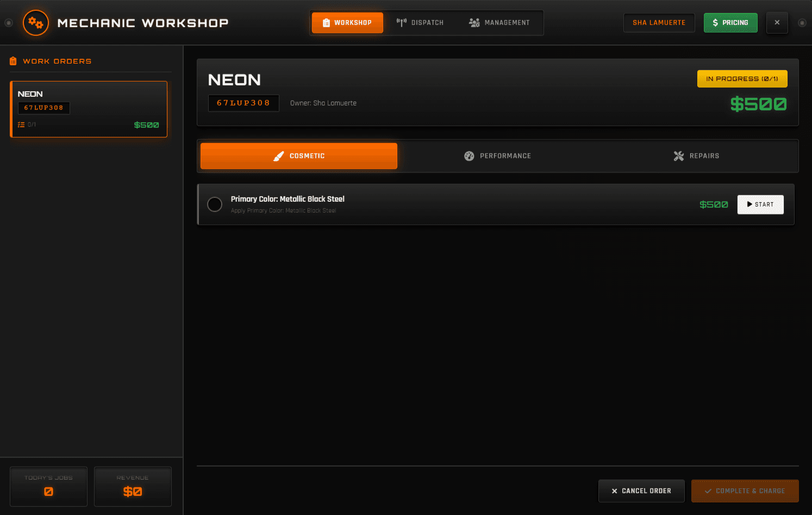Open the Workshop tab

click(347, 23)
